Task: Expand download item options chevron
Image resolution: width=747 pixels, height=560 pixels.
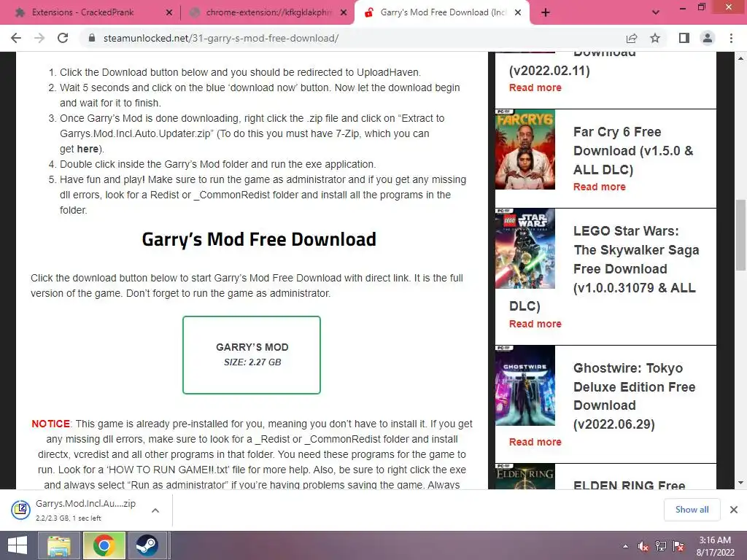Action: [155, 510]
